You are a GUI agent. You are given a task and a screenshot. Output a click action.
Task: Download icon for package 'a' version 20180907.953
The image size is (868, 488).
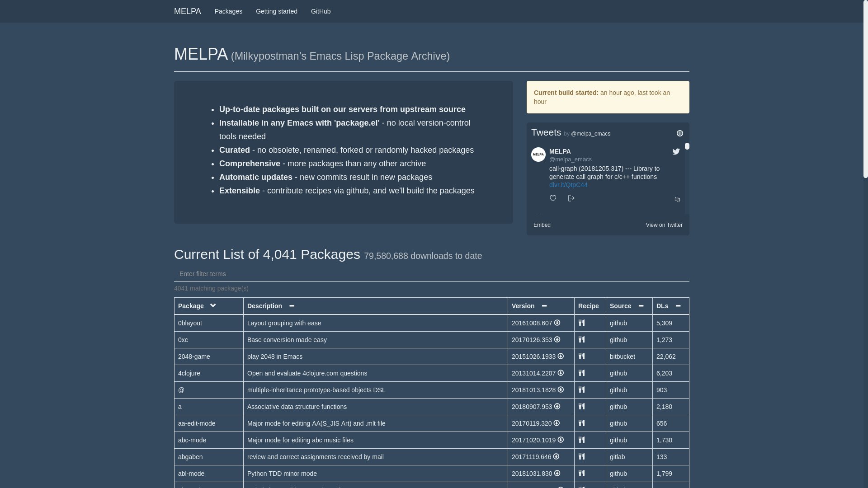pyautogui.click(x=557, y=407)
